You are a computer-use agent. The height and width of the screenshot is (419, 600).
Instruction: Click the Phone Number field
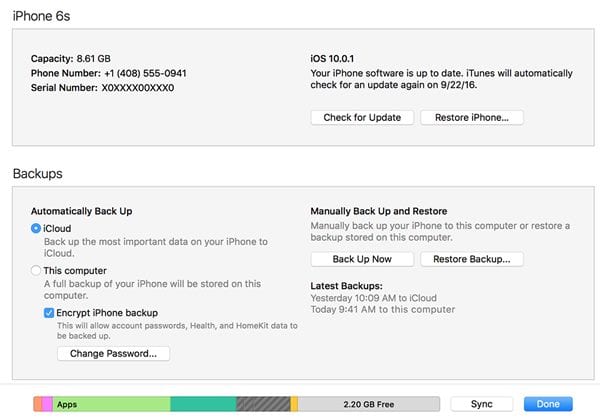click(x=108, y=73)
